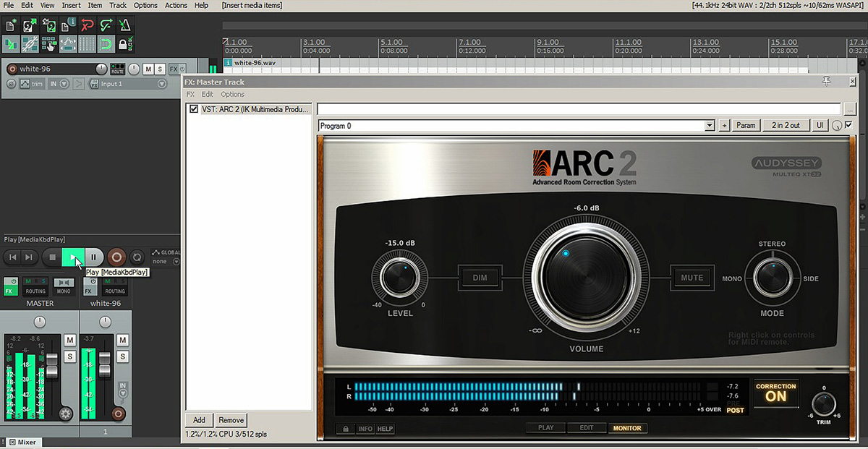Toggle ripple editing toolbar icon
Screen dimensions: 868x449
[x=49, y=44]
